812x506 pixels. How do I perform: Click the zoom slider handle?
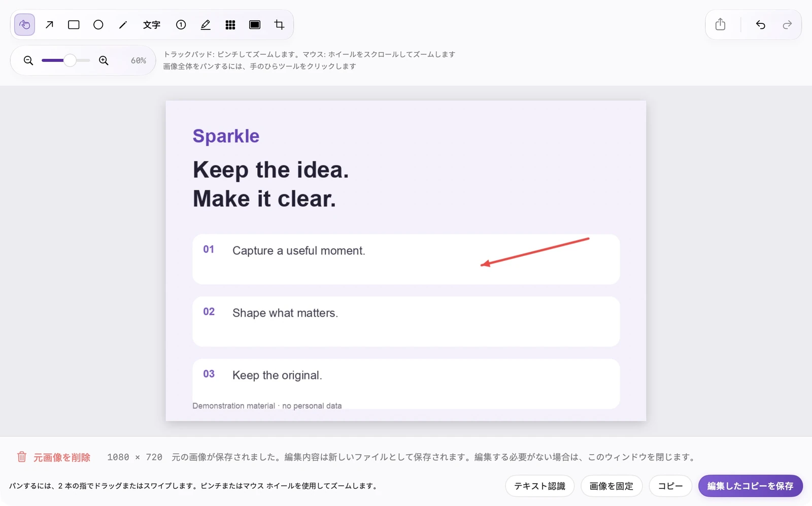(70, 60)
